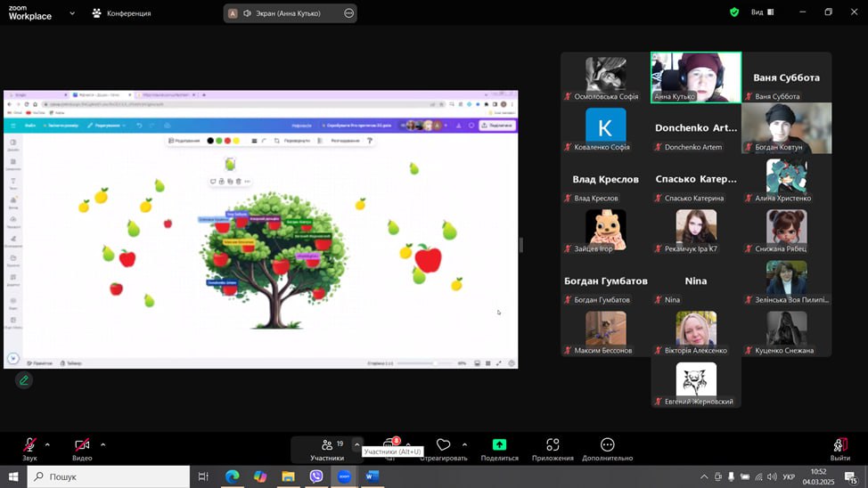Expand video options arrow beside Видео
The height and width of the screenshot is (488, 868).
[x=102, y=444]
